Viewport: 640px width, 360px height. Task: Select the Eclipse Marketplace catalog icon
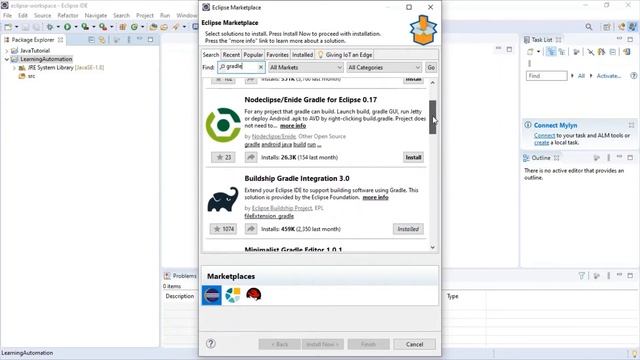(211, 295)
